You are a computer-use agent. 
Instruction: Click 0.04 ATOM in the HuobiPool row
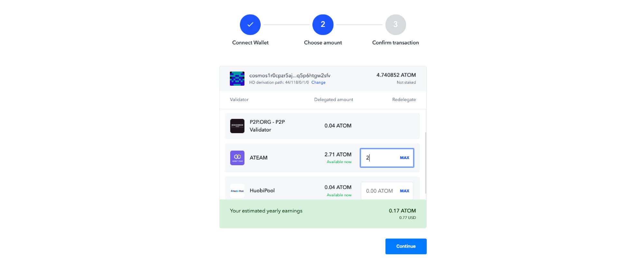338,187
